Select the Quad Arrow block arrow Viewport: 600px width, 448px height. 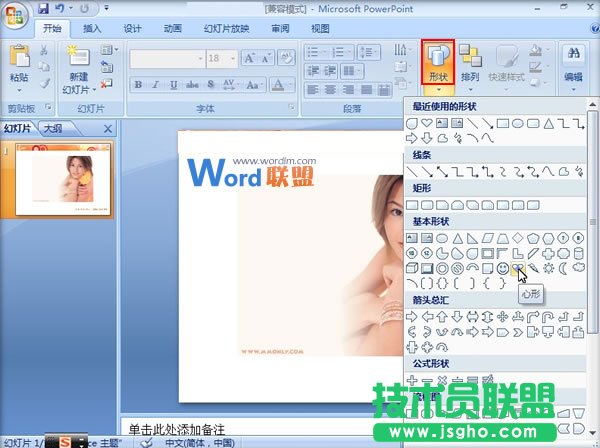coord(502,316)
